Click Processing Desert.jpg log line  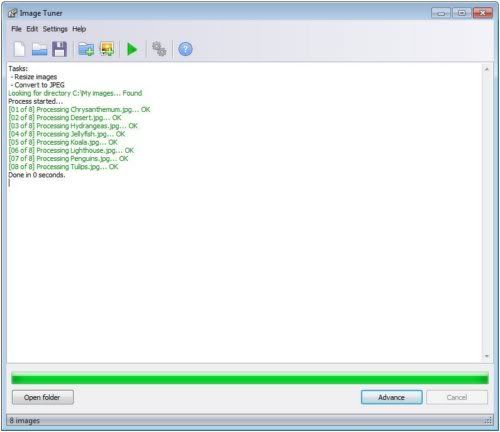65,118
